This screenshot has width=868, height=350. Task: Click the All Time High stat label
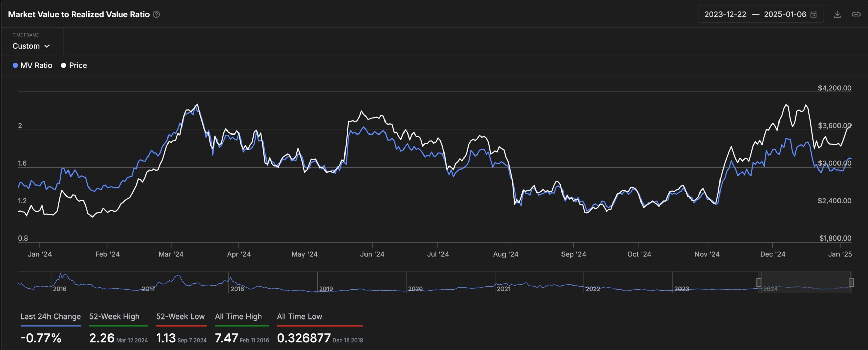click(x=238, y=316)
